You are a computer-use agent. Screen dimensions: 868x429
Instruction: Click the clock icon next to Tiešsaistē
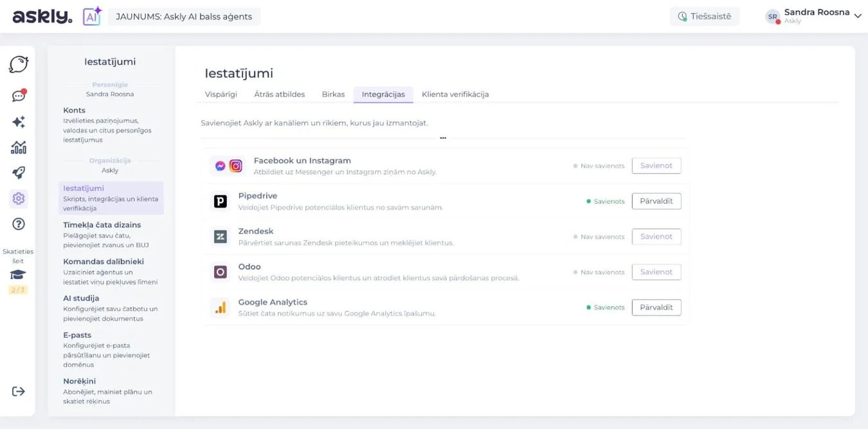coord(682,17)
